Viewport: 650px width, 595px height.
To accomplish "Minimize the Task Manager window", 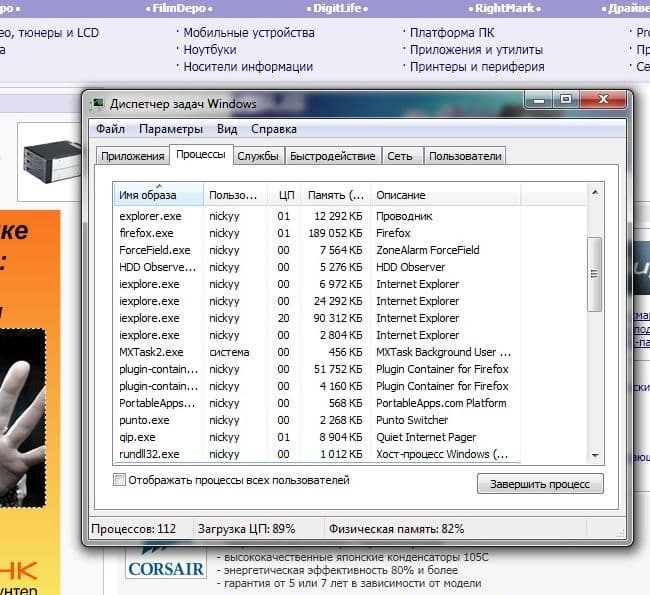I will pyautogui.click(x=538, y=100).
